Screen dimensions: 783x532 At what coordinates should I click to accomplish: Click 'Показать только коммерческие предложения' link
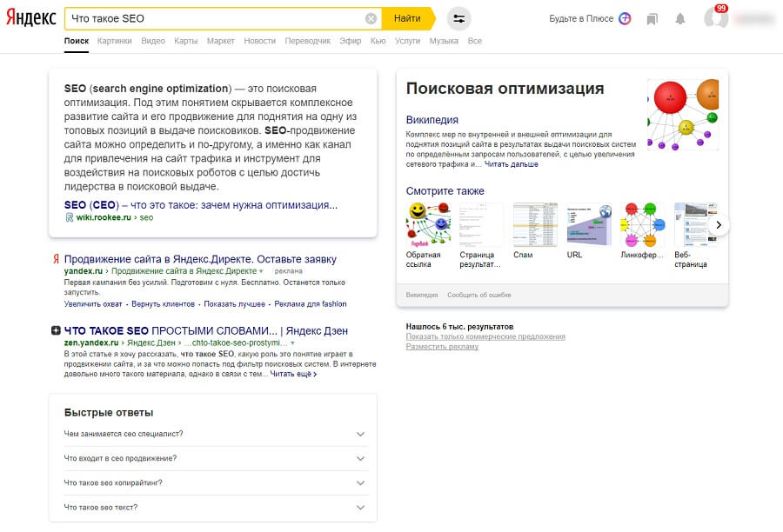pos(485,336)
